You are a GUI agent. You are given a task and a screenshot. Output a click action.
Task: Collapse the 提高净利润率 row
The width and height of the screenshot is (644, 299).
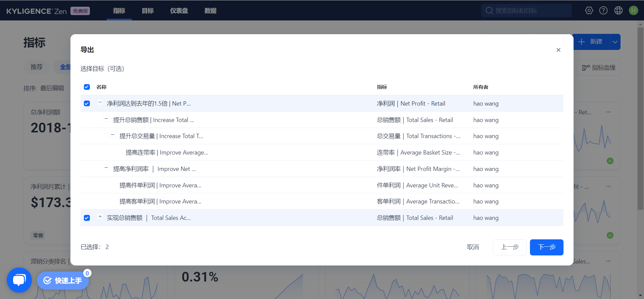[106, 168]
